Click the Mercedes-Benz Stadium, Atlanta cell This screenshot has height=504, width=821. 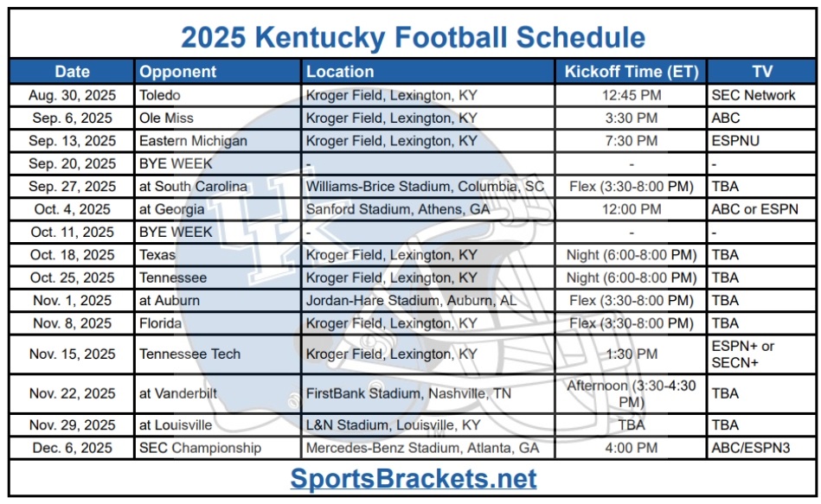pyautogui.click(x=427, y=448)
